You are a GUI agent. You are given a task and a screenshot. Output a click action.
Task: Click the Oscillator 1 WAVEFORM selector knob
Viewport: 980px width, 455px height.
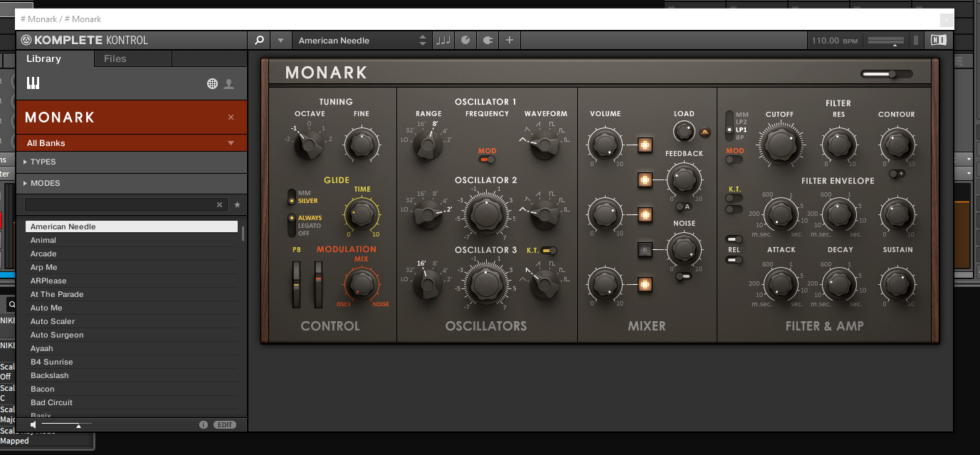click(x=546, y=145)
